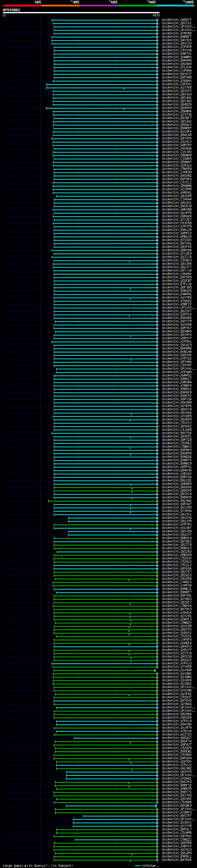Select hit UniRef100_B9IBF7
The height and width of the screenshot is (868, 197).
point(177,118)
